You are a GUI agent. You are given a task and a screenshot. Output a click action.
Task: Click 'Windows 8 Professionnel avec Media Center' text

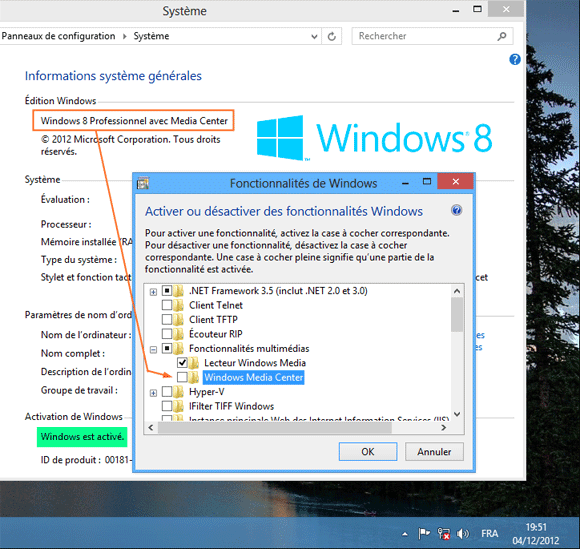(x=134, y=121)
